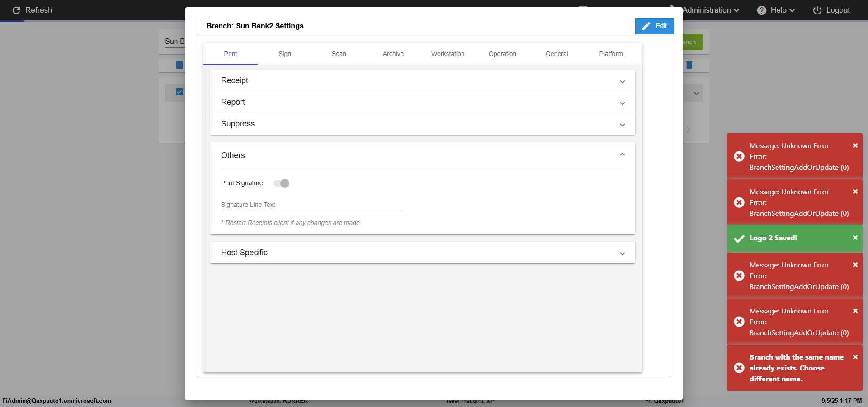The image size is (868, 407).
Task: Dismiss the 'Logo 2 Saved!' notification
Action: pyautogui.click(x=855, y=238)
